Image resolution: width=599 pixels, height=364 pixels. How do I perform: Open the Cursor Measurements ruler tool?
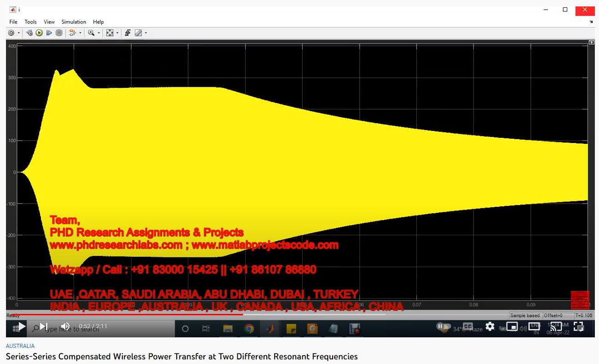138,33
